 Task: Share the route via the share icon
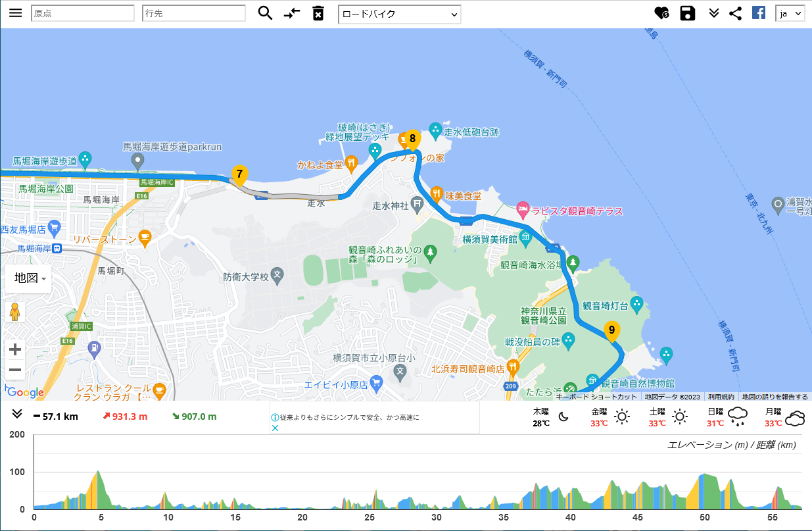point(736,13)
